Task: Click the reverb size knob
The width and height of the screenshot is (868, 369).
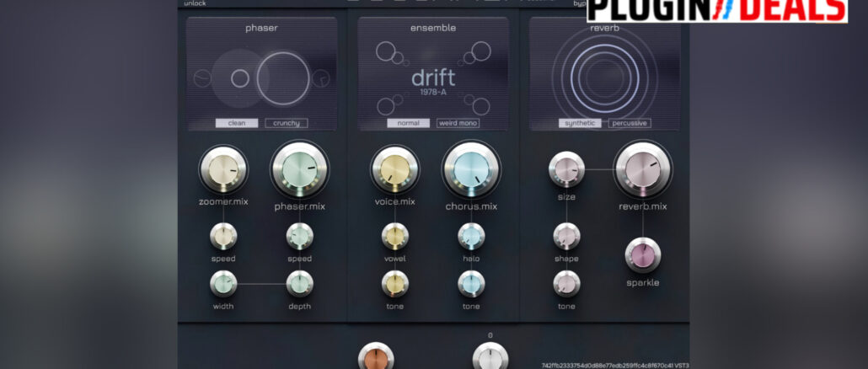Action: 567,169
